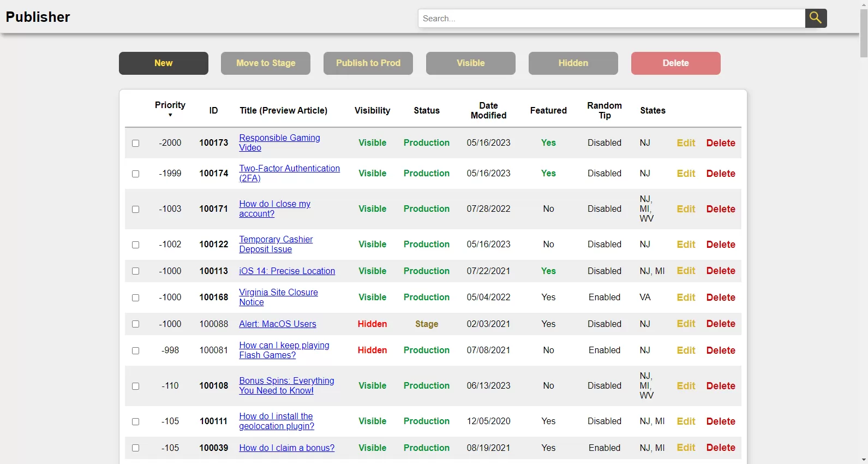
Task: Edit article with ID 100081
Action: click(x=686, y=350)
